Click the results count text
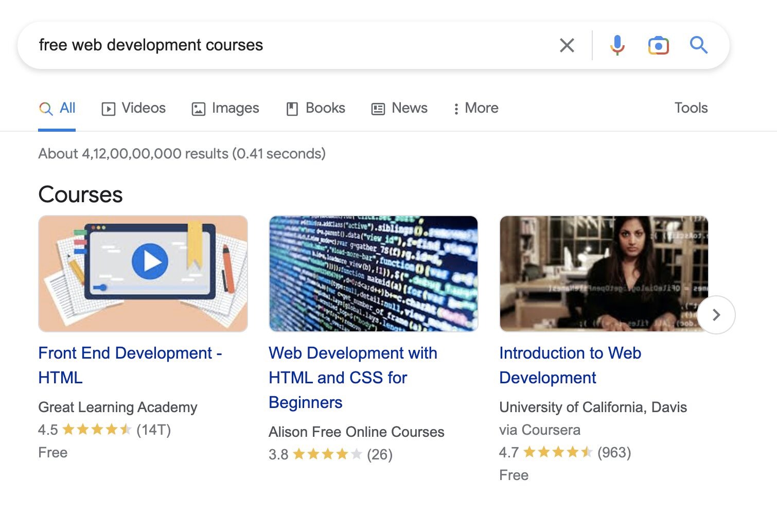Screen dimensions: 777x532 pyautogui.click(x=182, y=153)
